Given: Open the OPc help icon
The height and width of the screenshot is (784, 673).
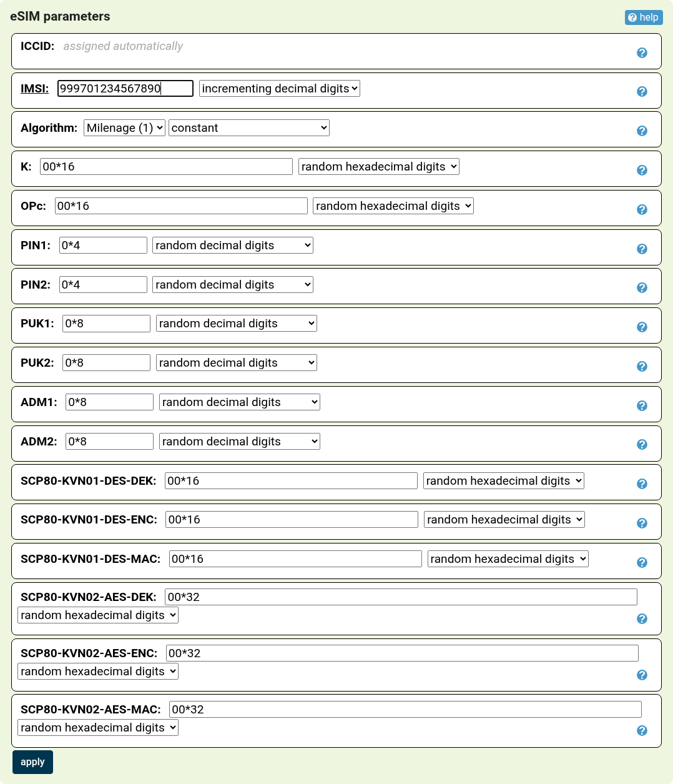Looking at the screenshot, I should tap(642, 209).
